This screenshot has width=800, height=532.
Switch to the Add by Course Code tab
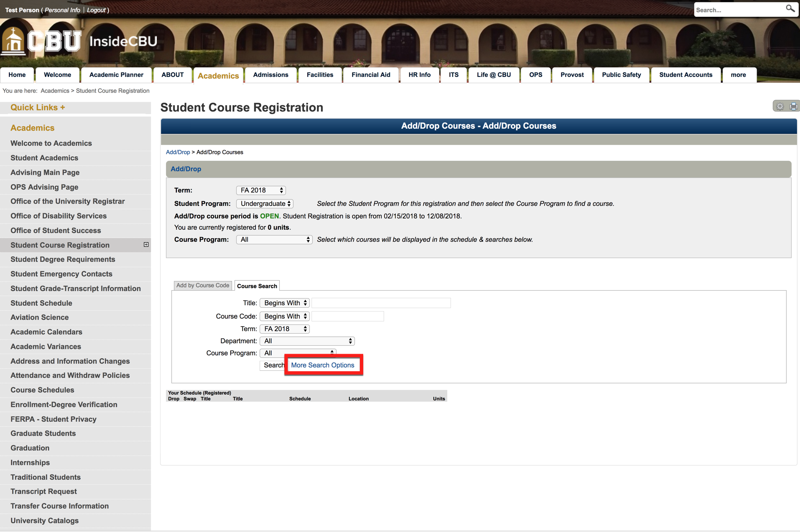point(203,285)
